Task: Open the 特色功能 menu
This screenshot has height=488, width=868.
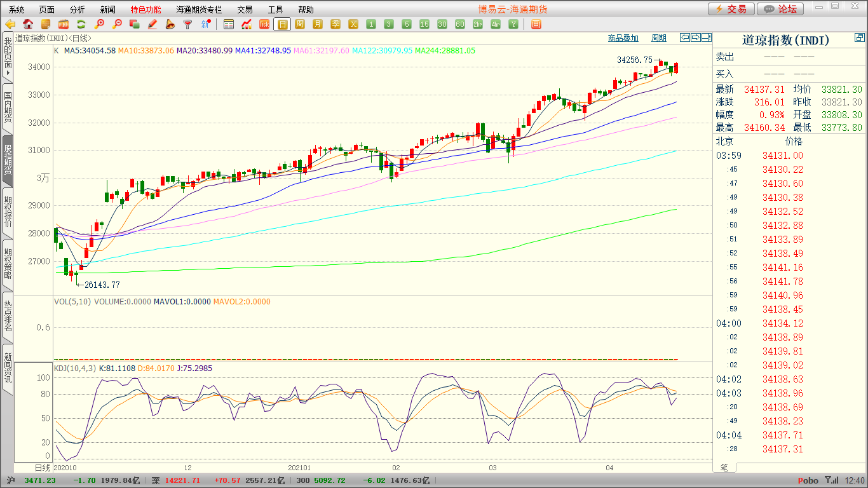Action: 146,10
